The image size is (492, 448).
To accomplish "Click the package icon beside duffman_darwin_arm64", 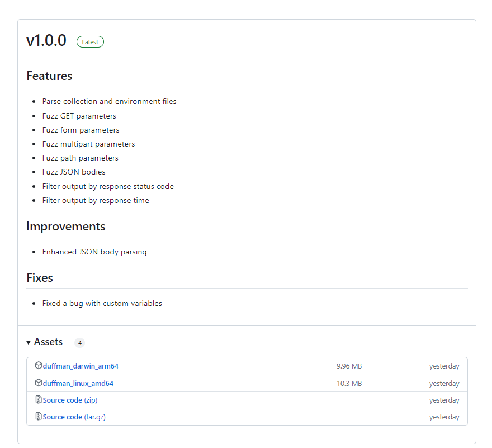I will [x=39, y=366].
